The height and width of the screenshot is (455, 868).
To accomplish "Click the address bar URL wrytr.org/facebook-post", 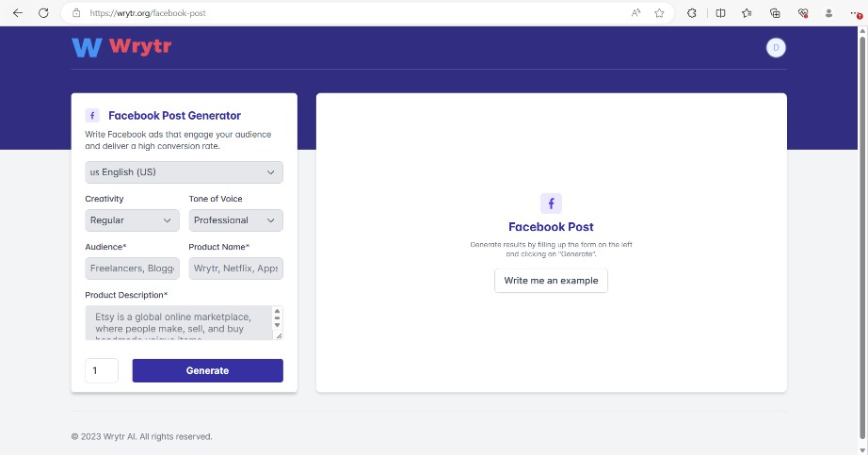I will click(x=148, y=13).
